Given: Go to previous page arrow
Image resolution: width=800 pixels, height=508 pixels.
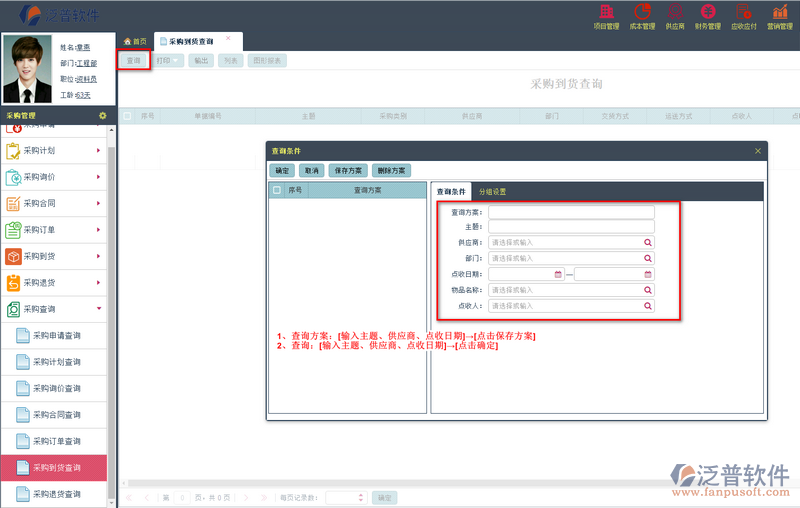Looking at the screenshot, I should point(146,498).
